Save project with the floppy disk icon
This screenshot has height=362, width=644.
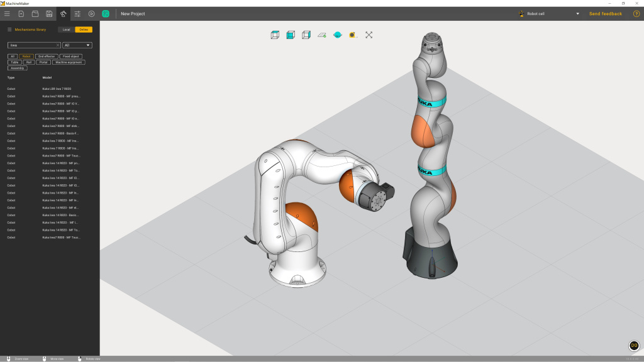(49, 13)
